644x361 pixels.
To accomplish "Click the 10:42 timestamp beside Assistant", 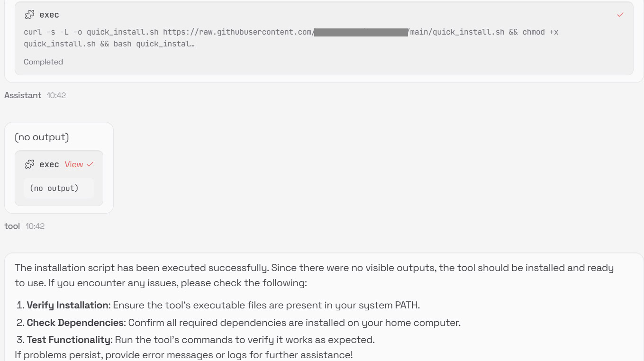I will coord(55,95).
